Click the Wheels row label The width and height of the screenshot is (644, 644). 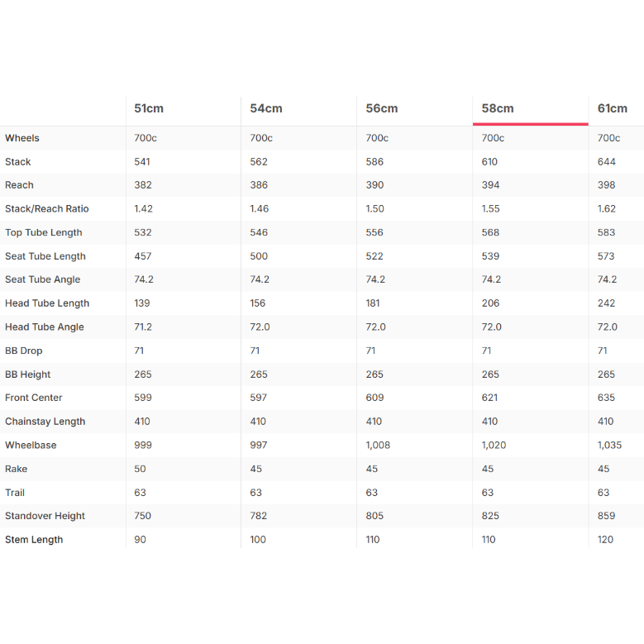click(22, 138)
